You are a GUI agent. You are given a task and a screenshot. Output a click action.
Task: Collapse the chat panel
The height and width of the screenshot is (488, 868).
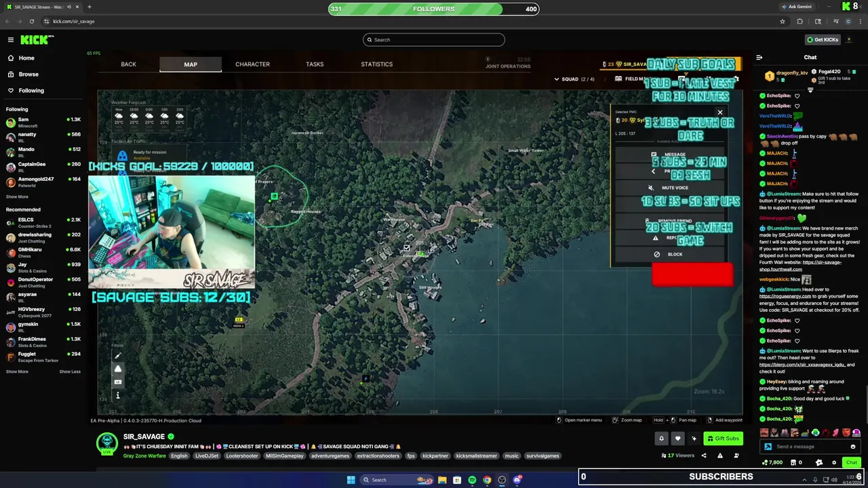pos(759,58)
